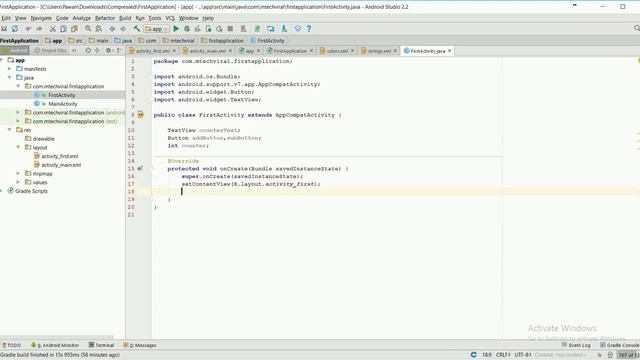The image size is (640, 360).
Task: Open the Refactor menu
Action: coord(105,18)
